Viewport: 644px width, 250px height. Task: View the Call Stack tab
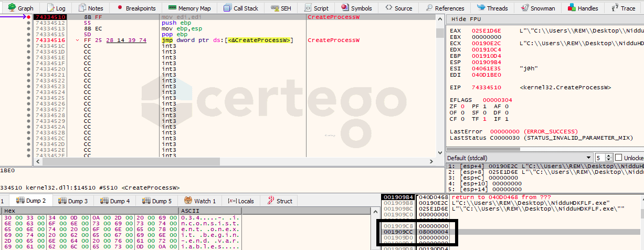[x=241, y=8]
